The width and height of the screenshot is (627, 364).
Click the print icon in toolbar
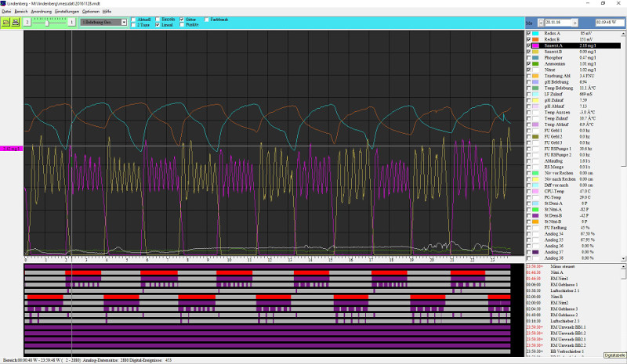pyautogui.click(x=15, y=23)
